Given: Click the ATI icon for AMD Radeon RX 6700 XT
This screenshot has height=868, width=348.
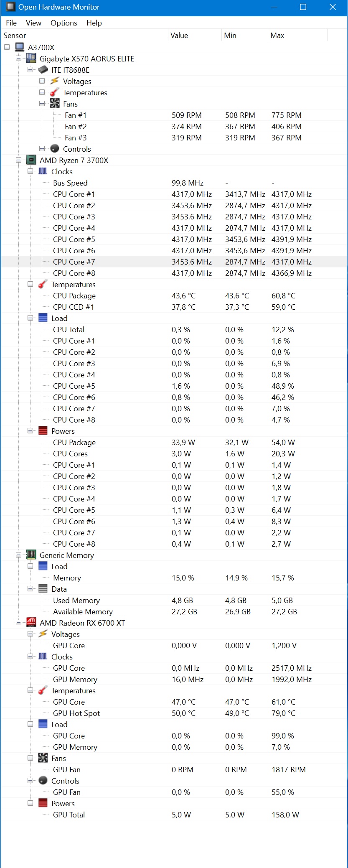Looking at the screenshot, I should click(31, 622).
